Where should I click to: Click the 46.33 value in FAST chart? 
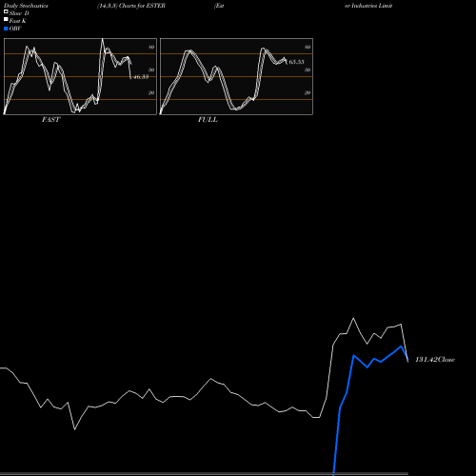141,77
